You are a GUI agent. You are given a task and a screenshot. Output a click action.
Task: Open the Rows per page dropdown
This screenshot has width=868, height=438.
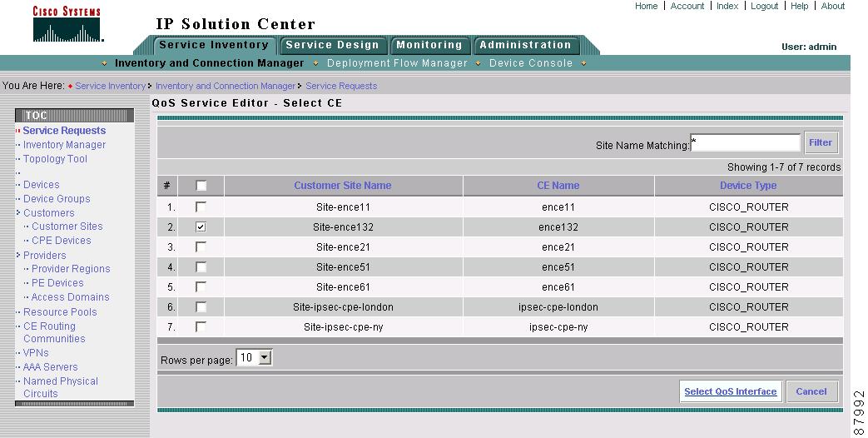(254, 358)
